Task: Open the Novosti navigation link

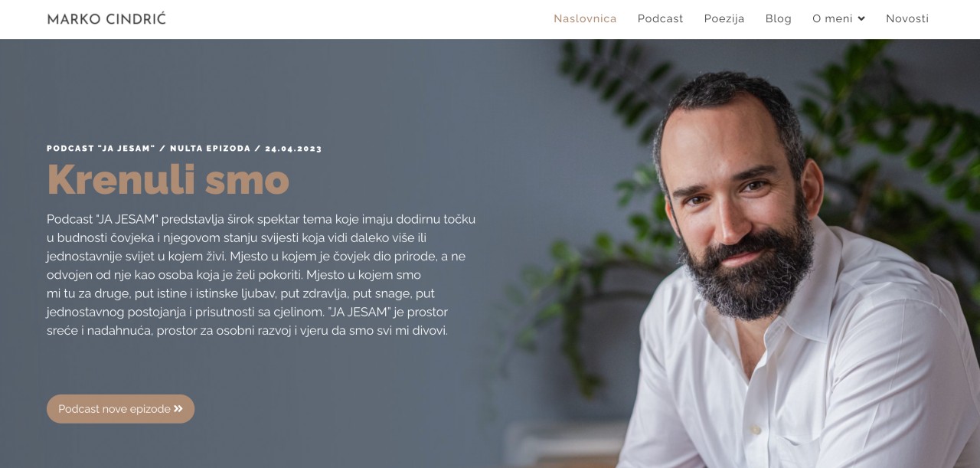Action: point(907,18)
